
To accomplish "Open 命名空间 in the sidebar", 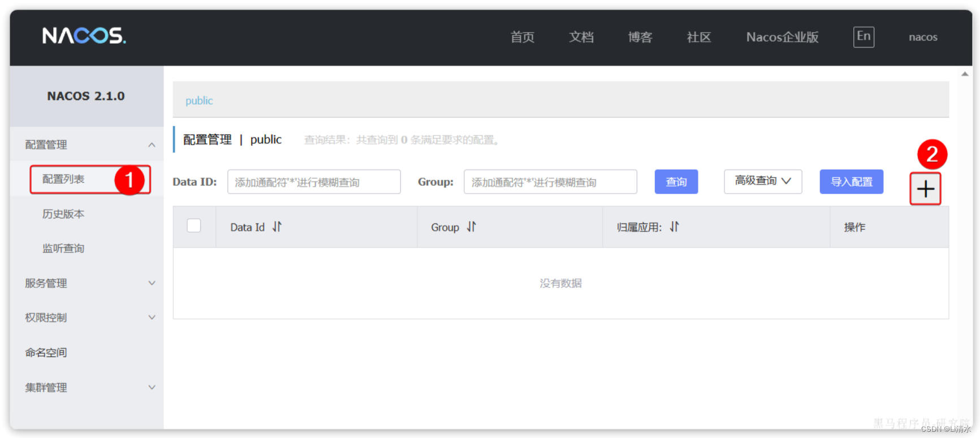I will pos(46,353).
